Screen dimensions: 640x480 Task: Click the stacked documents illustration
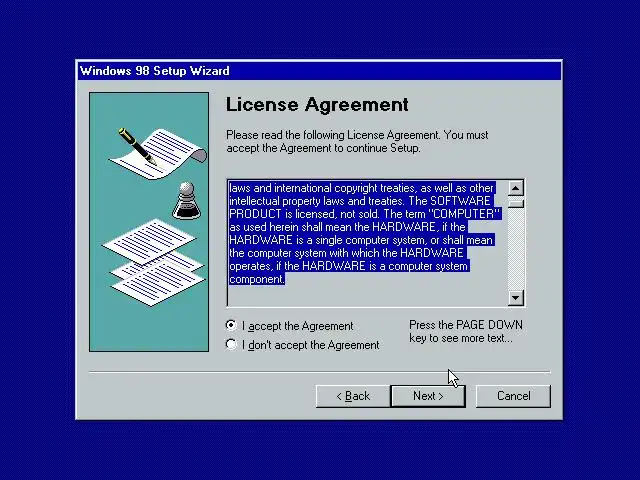tap(153, 262)
